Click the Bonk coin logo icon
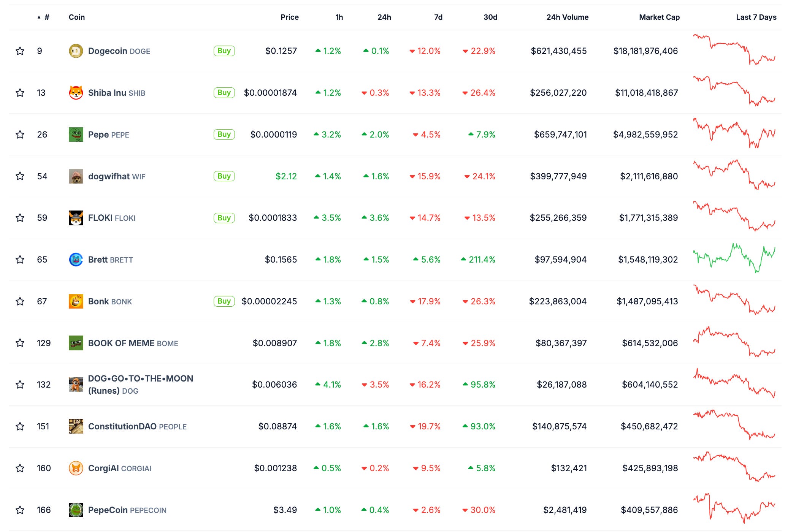This screenshot has height=532, width=796. [x=76, y=301]
